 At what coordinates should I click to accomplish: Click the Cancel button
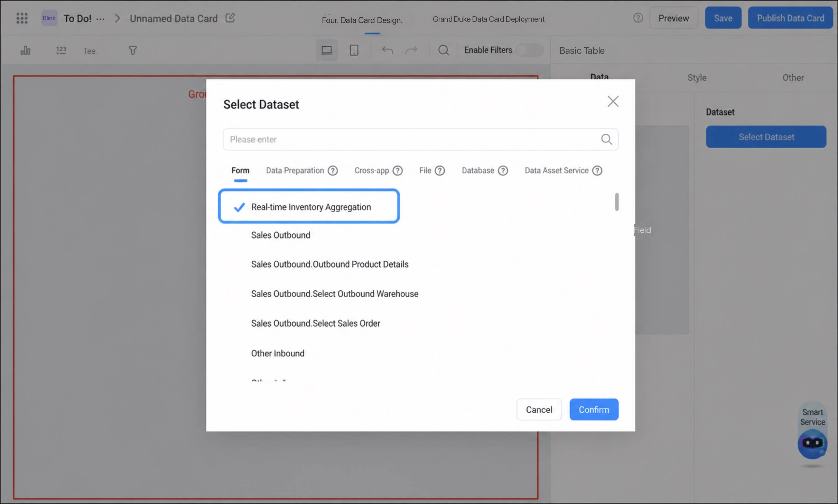539,410
